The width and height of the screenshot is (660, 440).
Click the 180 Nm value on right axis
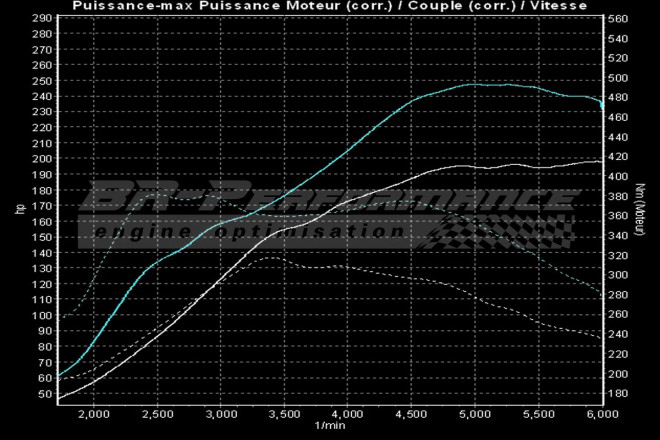point(617,393)
